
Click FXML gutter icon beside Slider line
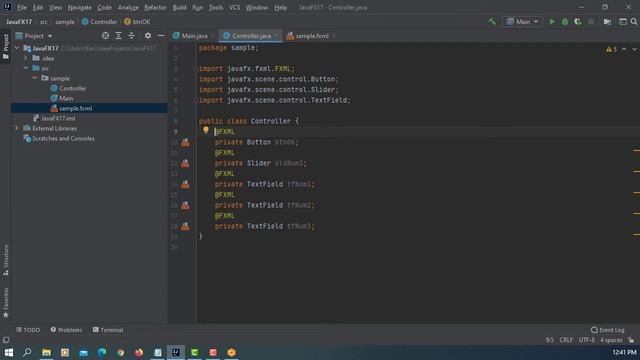(185, 163)
